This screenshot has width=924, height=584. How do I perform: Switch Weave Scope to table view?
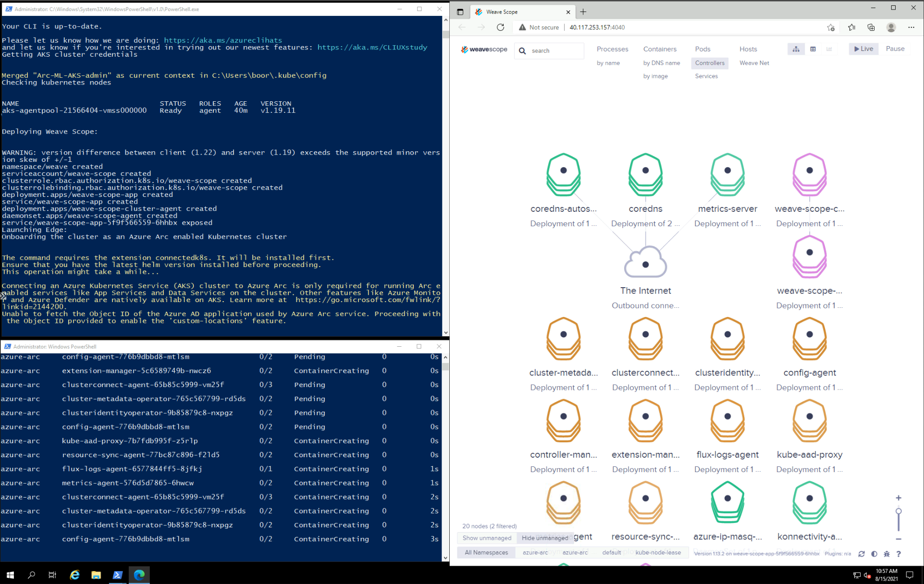(x=813, y=49)
